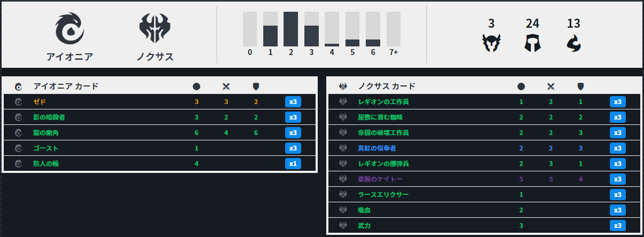The width and height of the screenshot is (644, 237).
Task: Click the shield health header in Ionia table
Action: [256, 86]
